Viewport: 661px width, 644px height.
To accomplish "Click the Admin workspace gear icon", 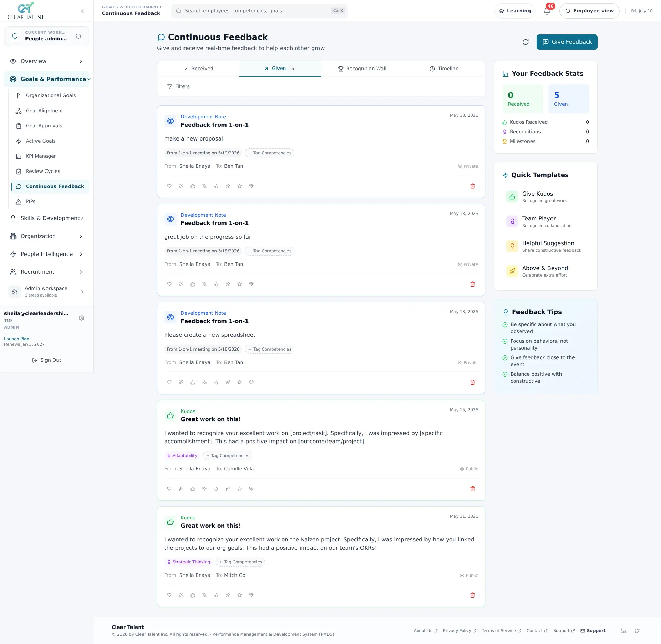I will pyautogui.click(x=14, y=292).
